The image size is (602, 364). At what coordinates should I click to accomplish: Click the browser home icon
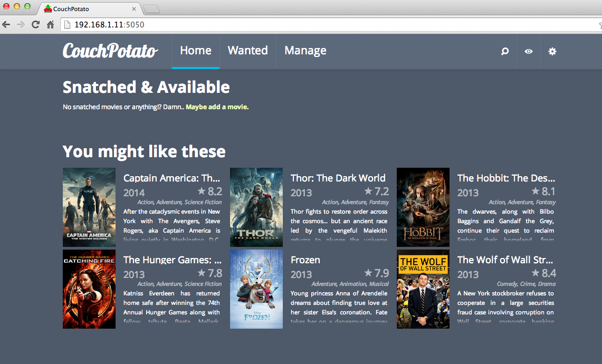(x=50, y=25)
